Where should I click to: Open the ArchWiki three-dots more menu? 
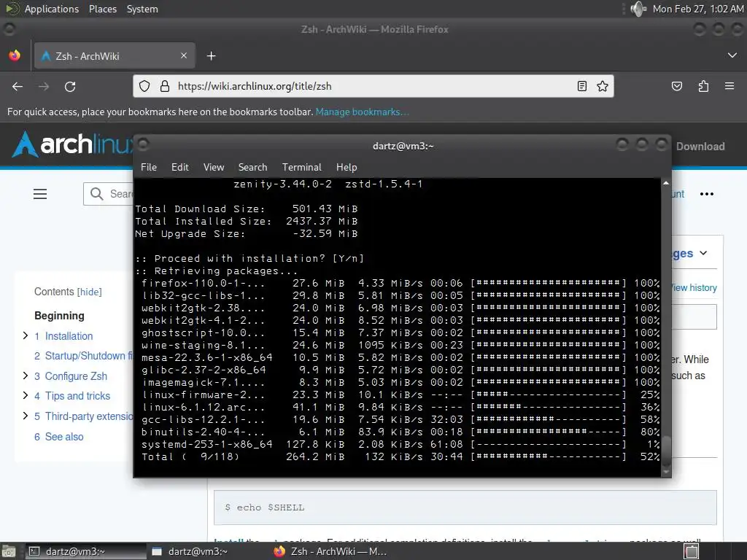click(706, 194)
